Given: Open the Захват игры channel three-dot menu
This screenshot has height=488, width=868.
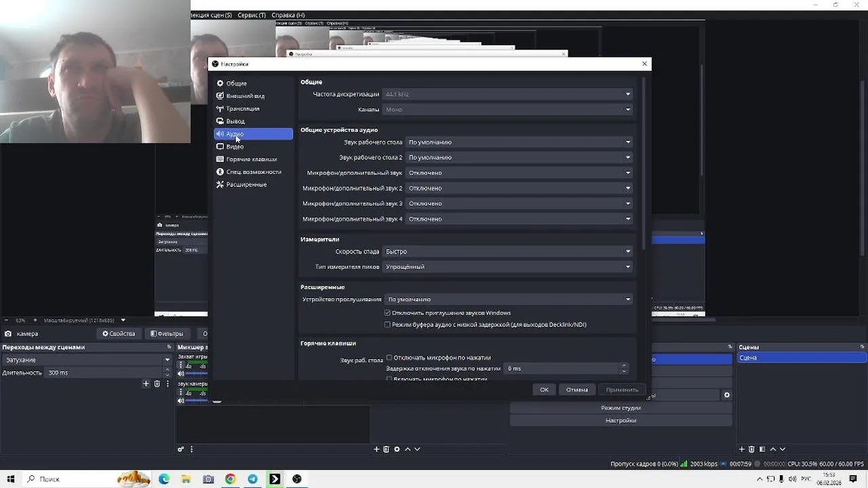Looking at the screenshot, I should [180, 366].
